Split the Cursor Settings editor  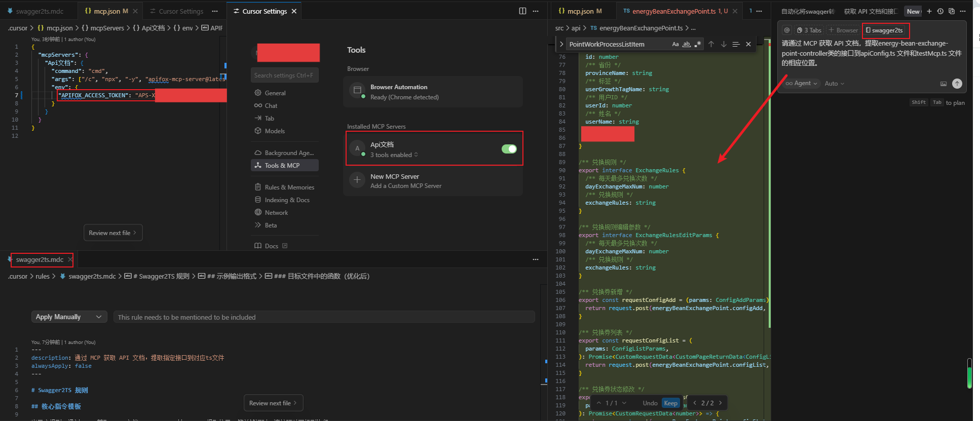coord(522,11)
